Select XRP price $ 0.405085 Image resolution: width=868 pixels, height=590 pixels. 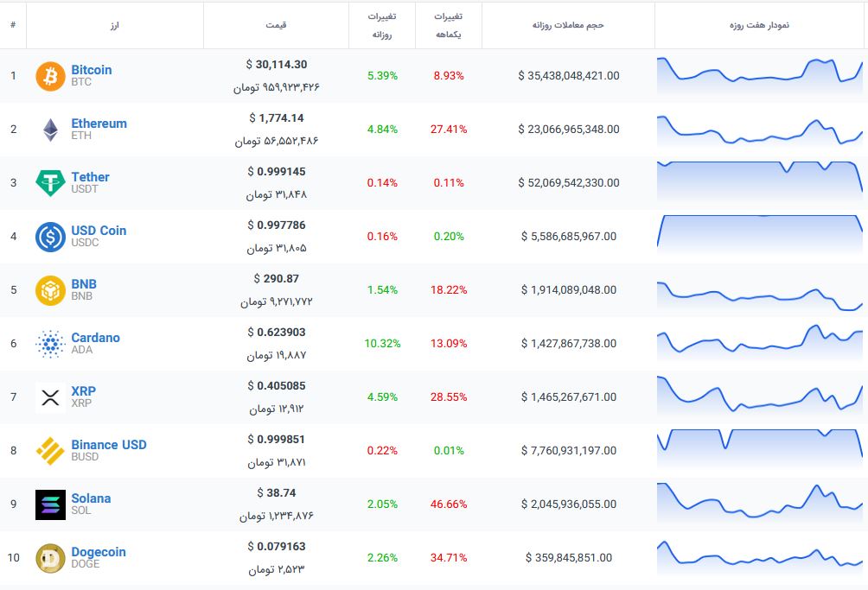click(x=277, y=386)
